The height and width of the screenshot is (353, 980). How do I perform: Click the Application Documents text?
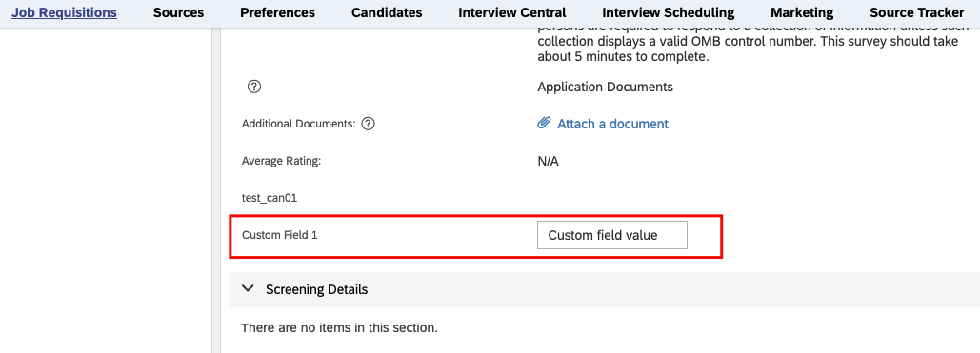[x=605, y=87]
